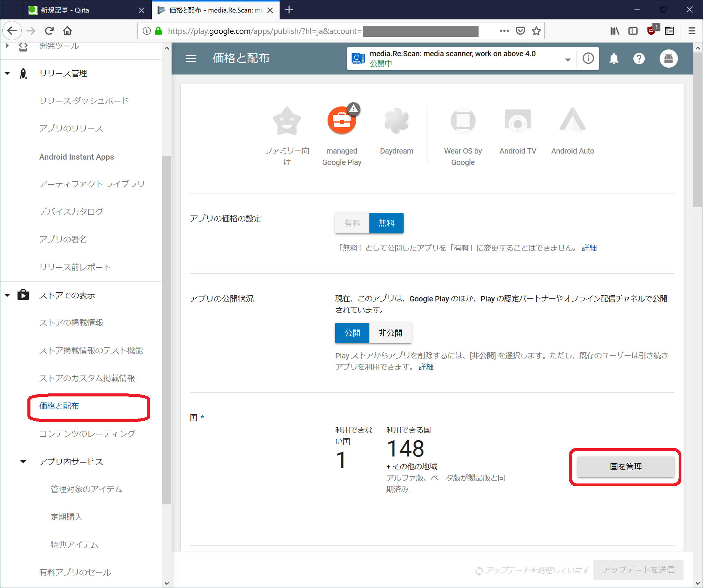The image size is (703, 588).
Task: Open 価格と配布 in sidebar
Action: (x=59, y=406)
